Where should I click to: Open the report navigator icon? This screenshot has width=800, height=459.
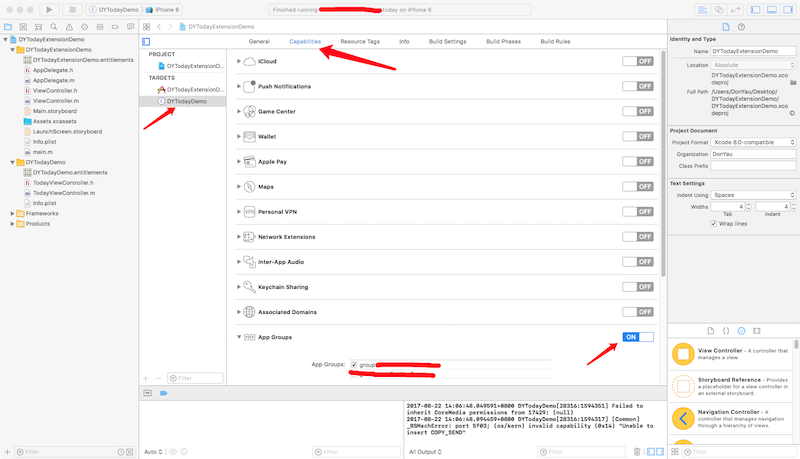tap(131, 27)
